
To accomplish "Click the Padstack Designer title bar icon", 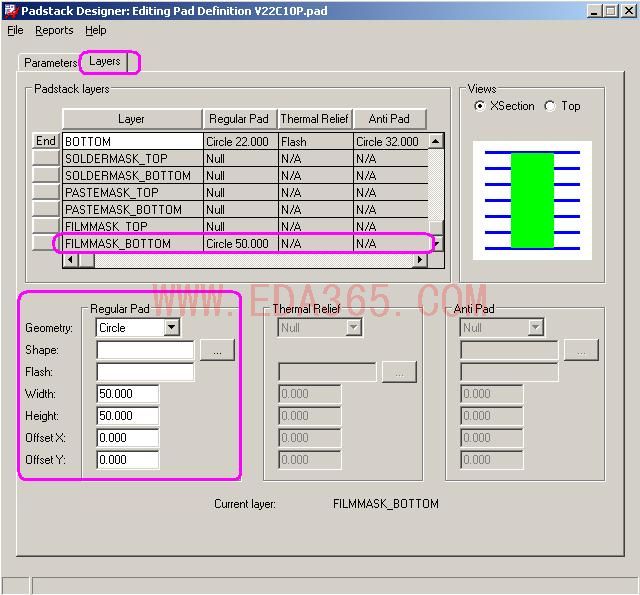I will pyautogui.click(x=11, y=11).
